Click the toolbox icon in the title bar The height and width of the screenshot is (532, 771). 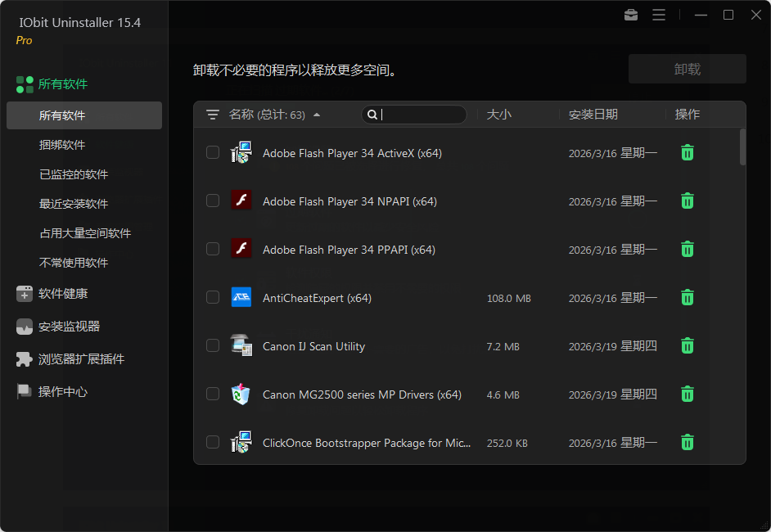630,14
